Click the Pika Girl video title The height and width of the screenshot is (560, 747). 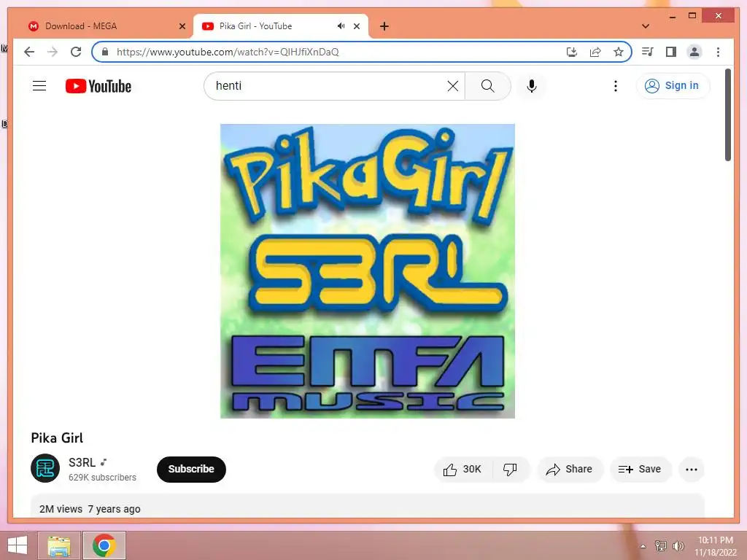click(57, 437)
